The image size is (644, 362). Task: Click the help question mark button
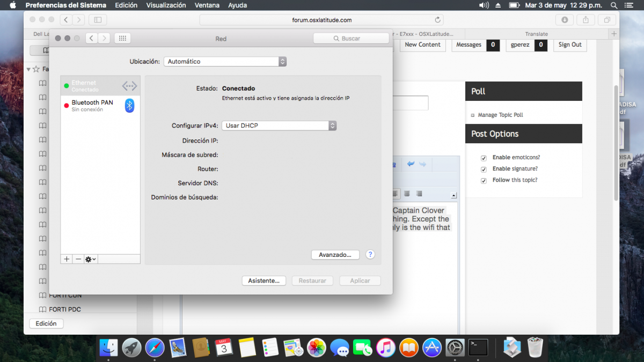tap(370, 255)
